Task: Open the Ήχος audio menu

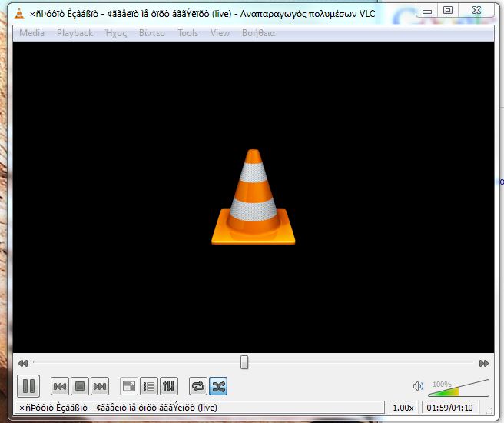Action: pyautogui.click(x=116, y=33)
